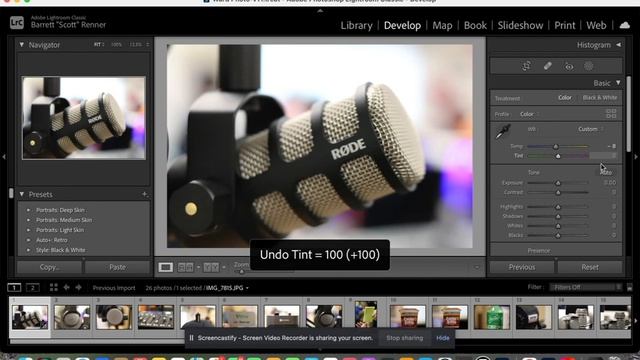This screenshot has width=640, height=360.
Task: Hide the right panel group arrow
Action: [x=636, y=156]
